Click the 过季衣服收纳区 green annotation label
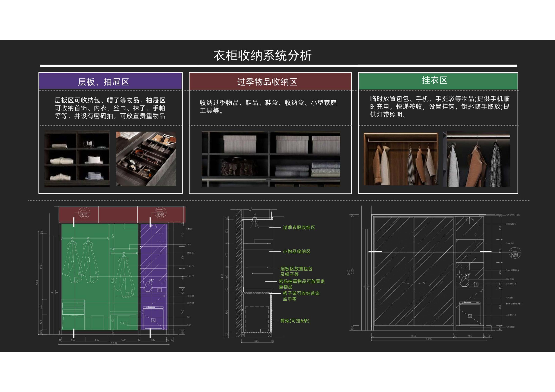 pos(299,228)
